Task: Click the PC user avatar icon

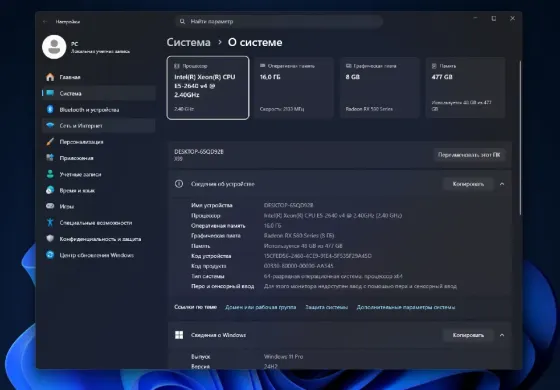Action: [x=54, y=47]
